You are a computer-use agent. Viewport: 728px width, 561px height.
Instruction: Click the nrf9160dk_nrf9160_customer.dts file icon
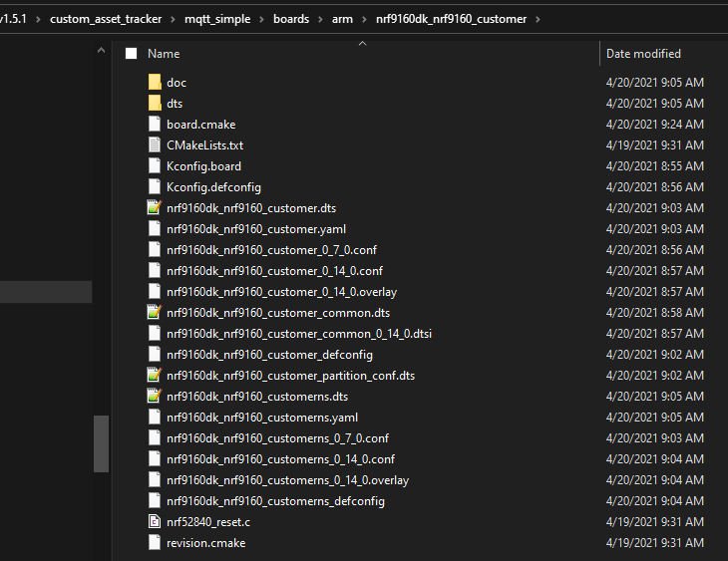[155, 208]
